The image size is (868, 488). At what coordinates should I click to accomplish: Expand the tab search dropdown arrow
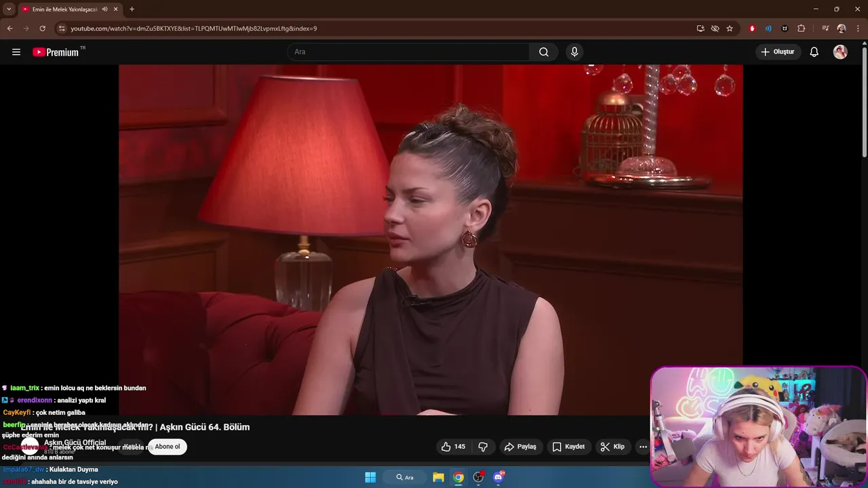[x=9, y=9]
